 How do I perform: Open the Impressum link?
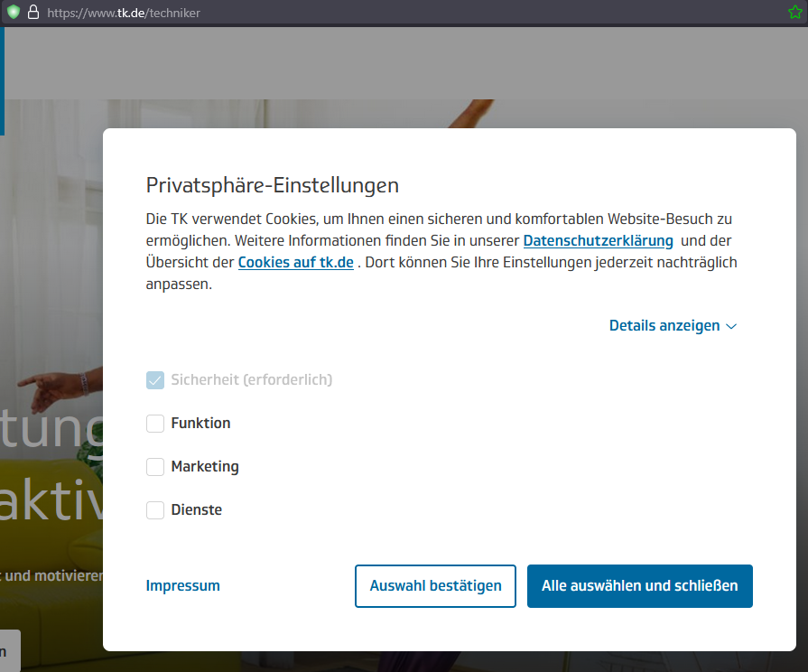[183, 586]
